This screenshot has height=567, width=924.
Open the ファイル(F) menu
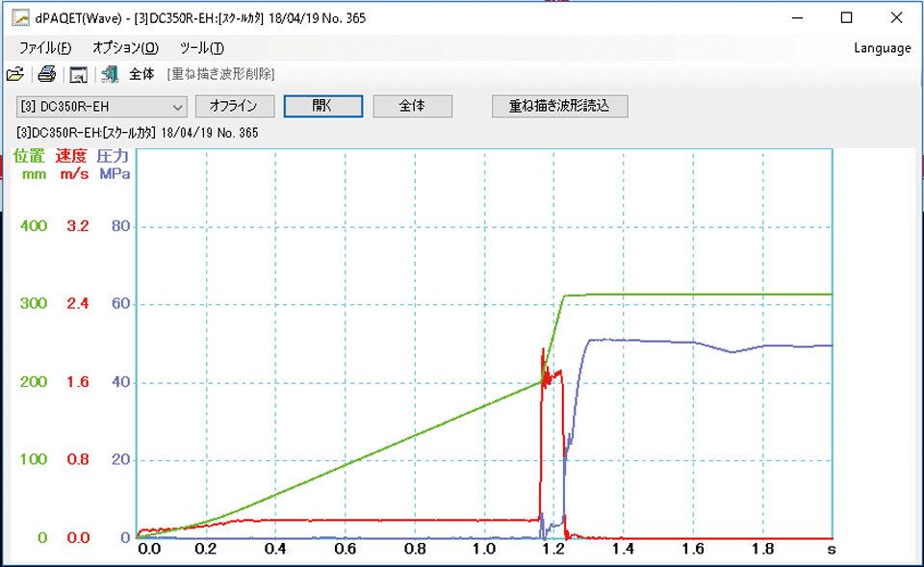coord(45,48)
